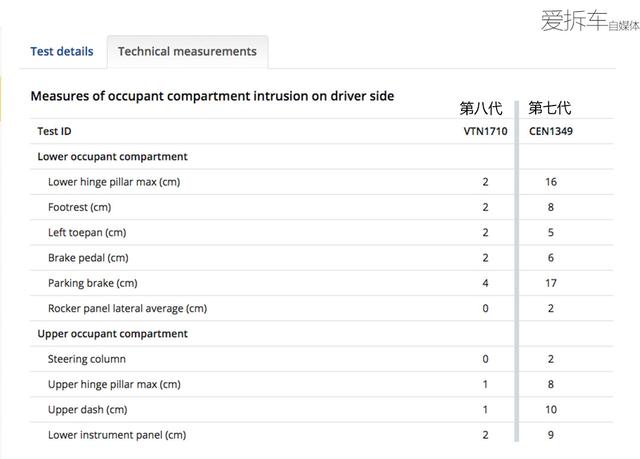Switch to the Test details tab

[62, 51]
